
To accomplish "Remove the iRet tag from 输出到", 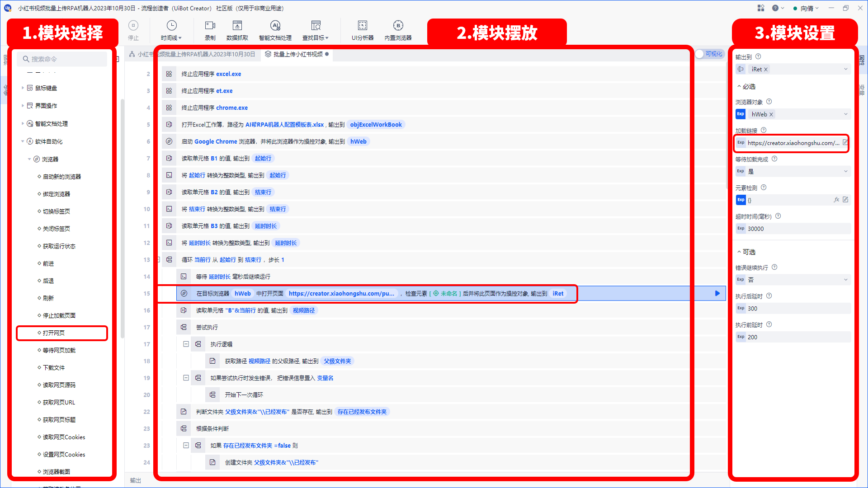I will [x=766, y=69].
